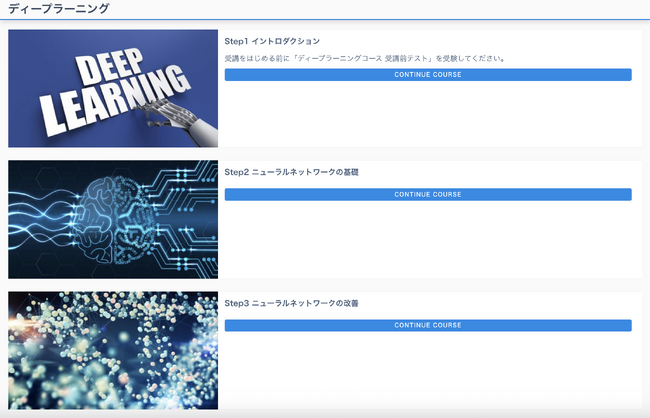
Task: Select the glowing brain circuit thumbnail
Action: [113, 219]
